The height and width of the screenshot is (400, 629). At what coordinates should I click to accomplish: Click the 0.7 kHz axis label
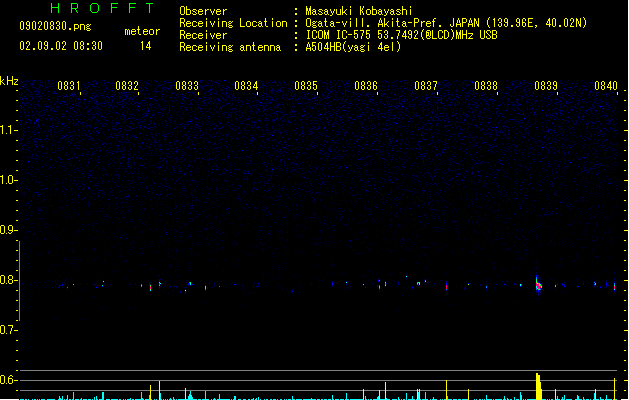8,330
